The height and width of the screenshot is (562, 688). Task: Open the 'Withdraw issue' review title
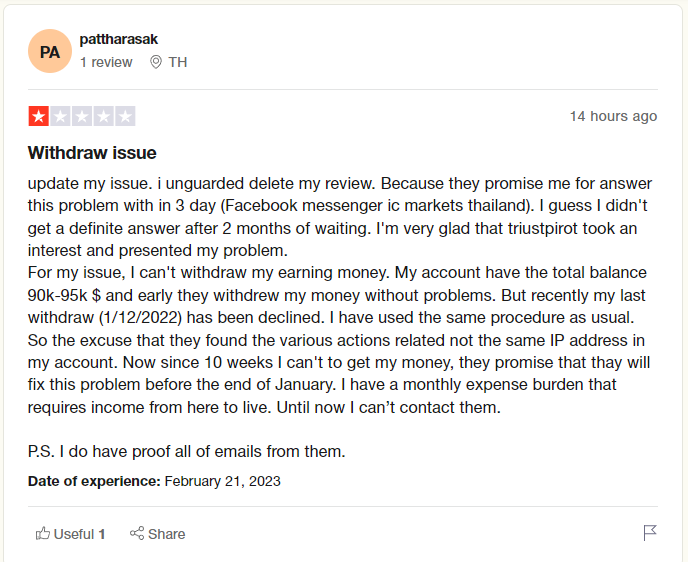pos(92,153)
